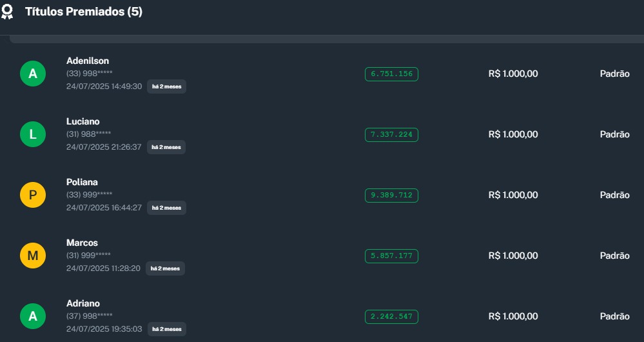Click the Títulos Premiados (5) heading
The height and width of the screenshot is (342, 644).
tap(84, 12)
